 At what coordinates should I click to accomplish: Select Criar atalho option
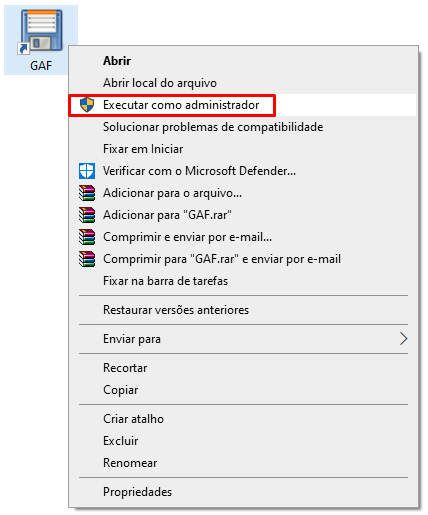243,419
